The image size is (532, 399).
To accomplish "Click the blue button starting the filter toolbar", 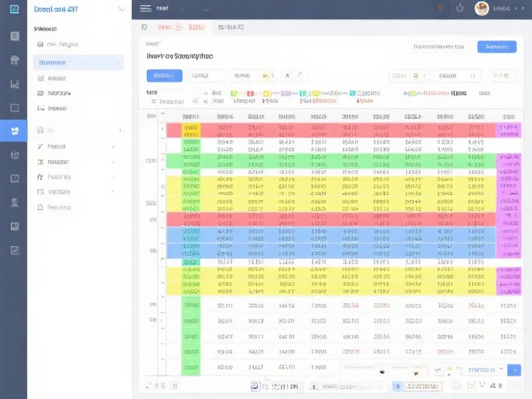I will (x=164, y=76).
